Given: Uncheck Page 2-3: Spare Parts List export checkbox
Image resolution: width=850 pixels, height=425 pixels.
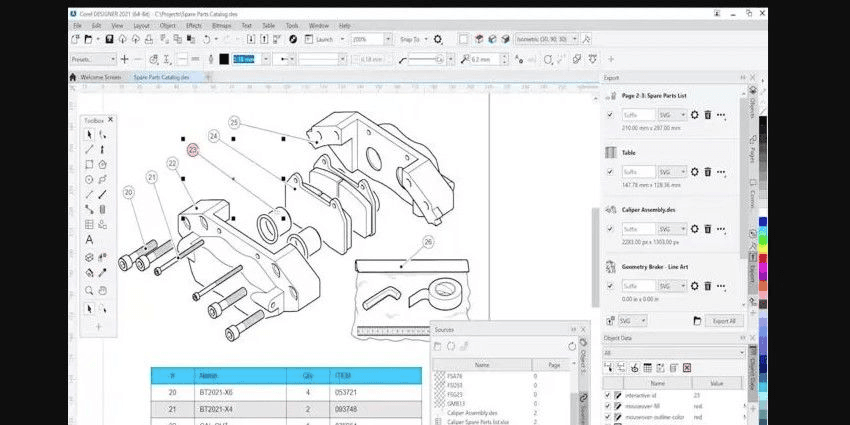Looking at the screenshot, I should point(610,115).
